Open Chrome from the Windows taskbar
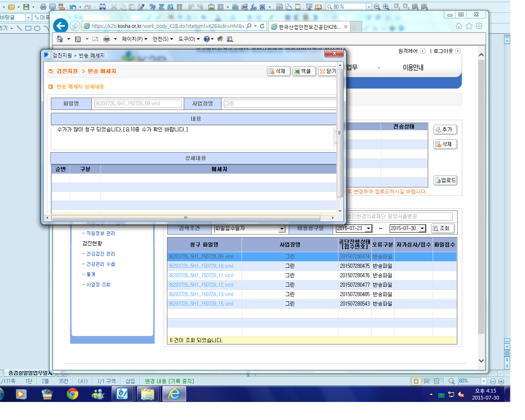Screen dimensions: 525x420 (x=73, y=394)
